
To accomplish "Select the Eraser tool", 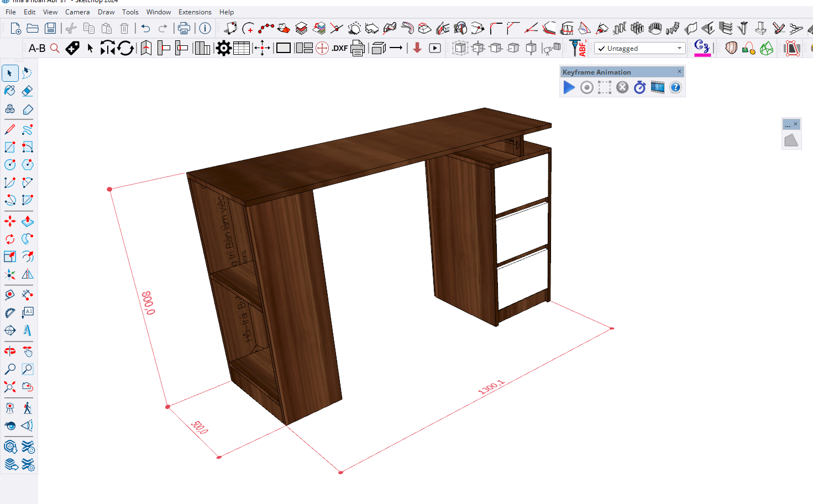I will [x=28, y=91].
